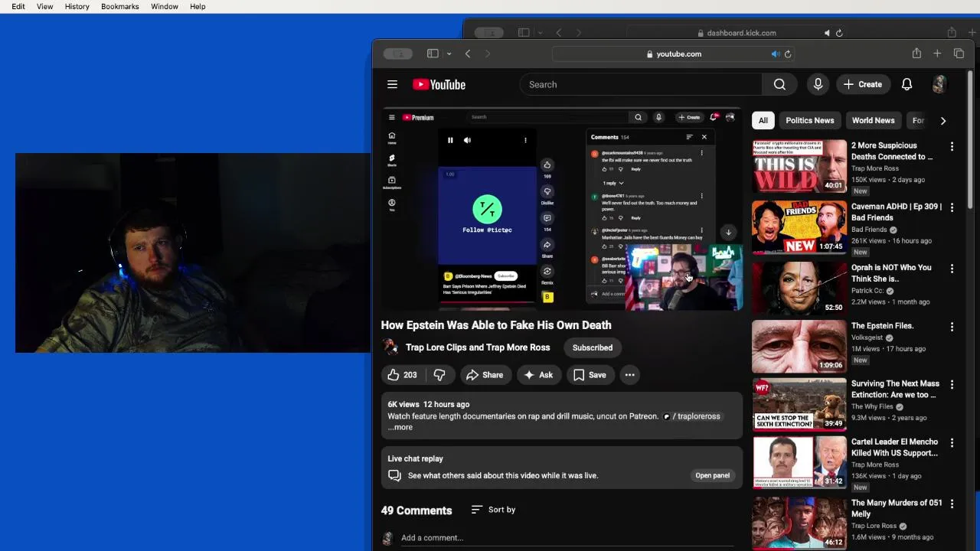Image resolution: width=980 pixels, height=551 pixels.
Task: Click the live chat replay icon
Action: [394, 475]
